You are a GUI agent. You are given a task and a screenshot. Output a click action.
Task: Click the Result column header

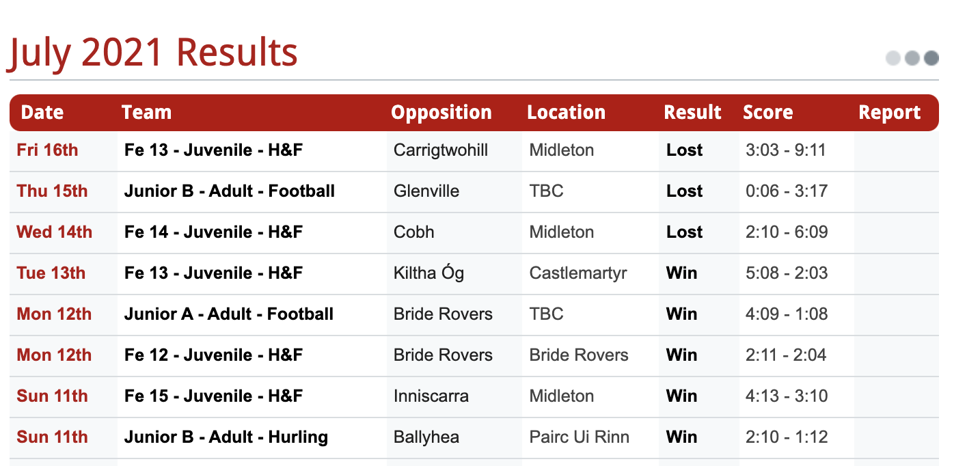click(692, 113)
